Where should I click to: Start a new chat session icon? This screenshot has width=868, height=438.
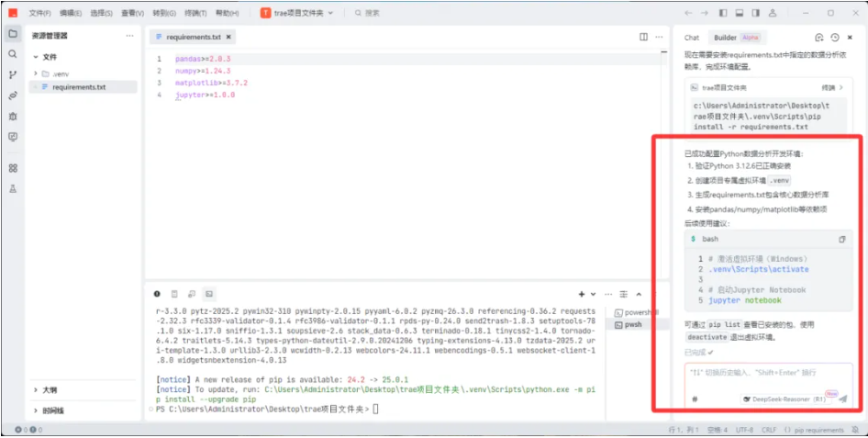[818, 38]
